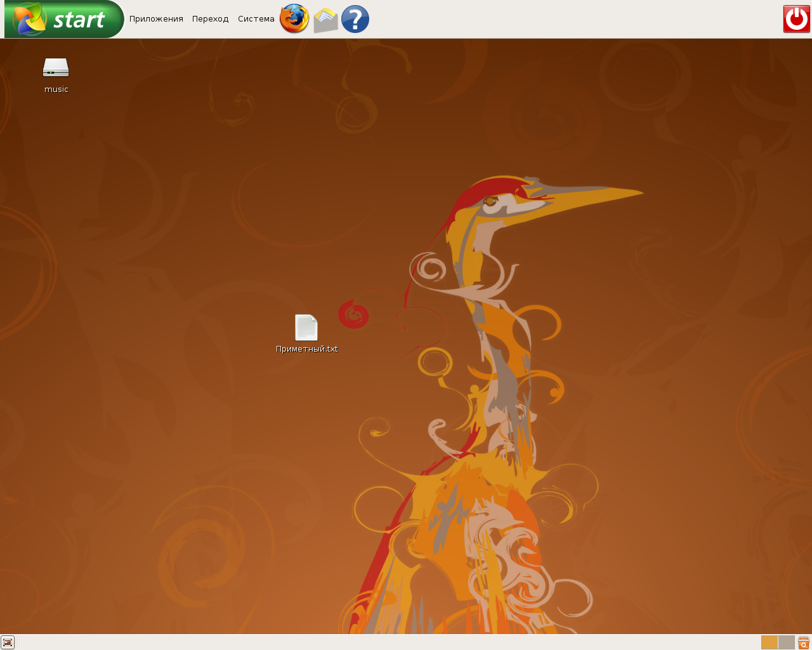
Task: Open the blue question mark help icon
Action: (355, 19)
